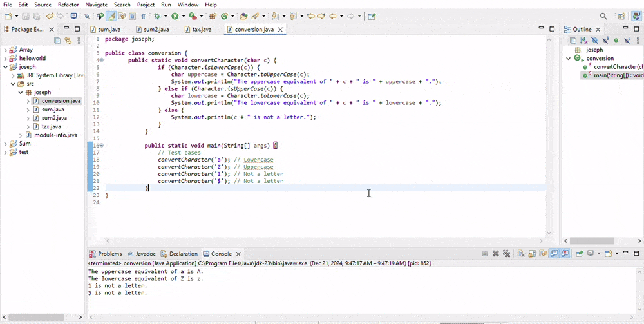Switch to Problems tab

pos(106,254)
